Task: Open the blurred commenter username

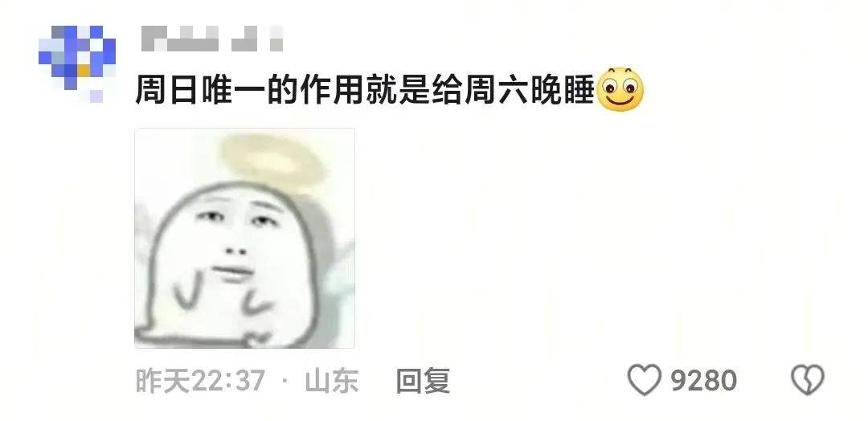Action: click(x=212, y=39)
